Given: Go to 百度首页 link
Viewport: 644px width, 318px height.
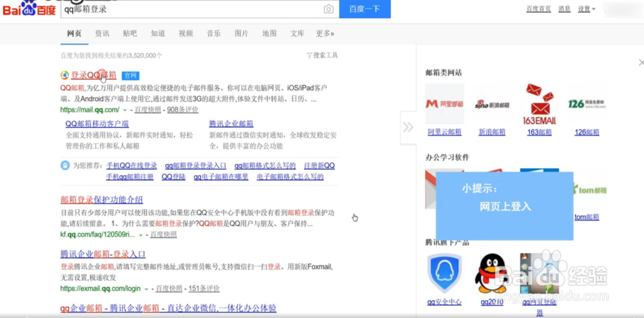Looking at the screenshot, I should click(x=538, y=9).
